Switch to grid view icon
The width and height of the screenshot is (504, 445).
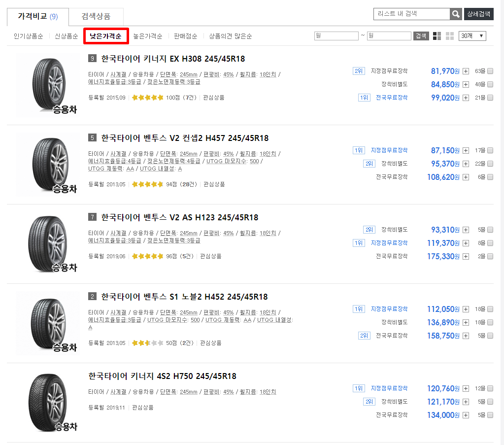tap(450, 36)
